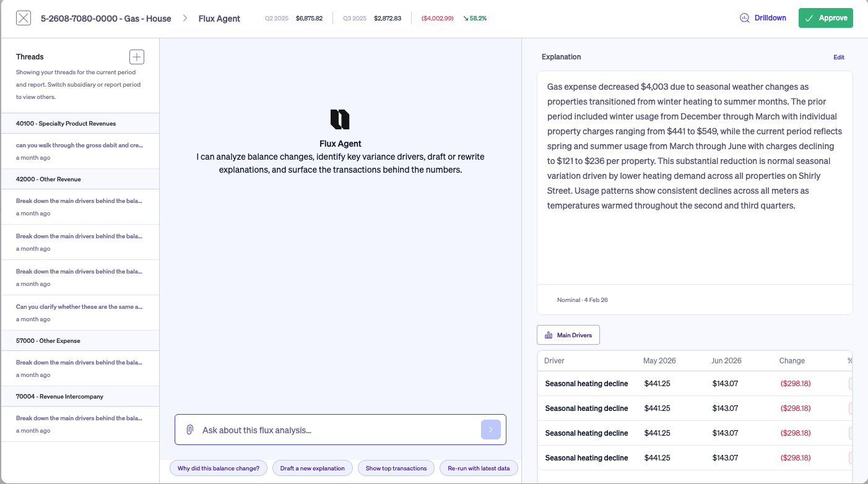The height and width of the screenshot is (484, 868).
Task: Click the breadcrumb chevron before Flux Agent
Action: pyautogui.click(x=184, y=19)
